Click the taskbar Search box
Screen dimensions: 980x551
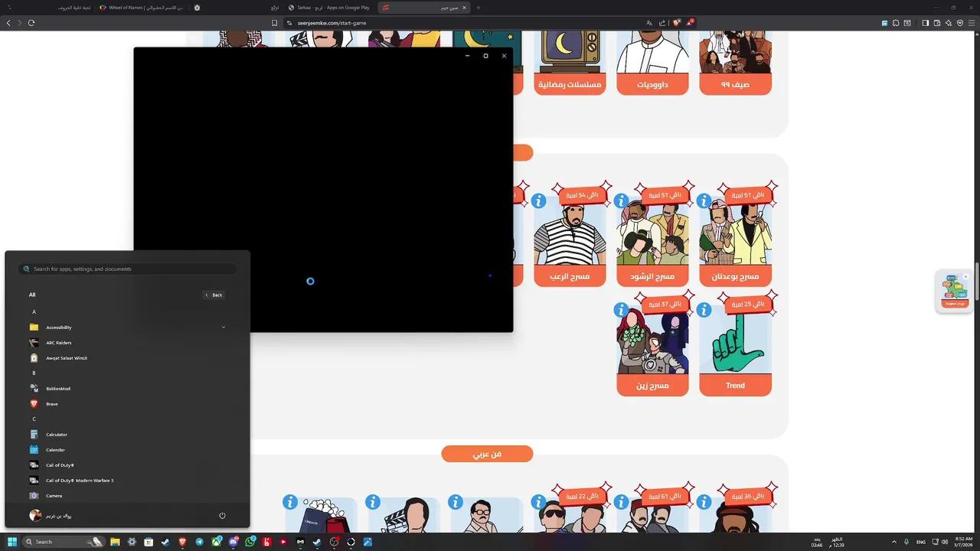63,542
